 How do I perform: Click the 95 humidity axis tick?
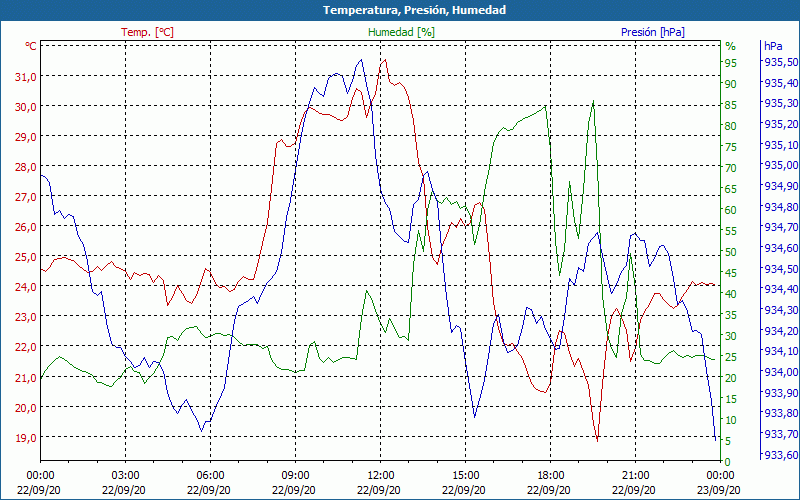coord(730,63)
